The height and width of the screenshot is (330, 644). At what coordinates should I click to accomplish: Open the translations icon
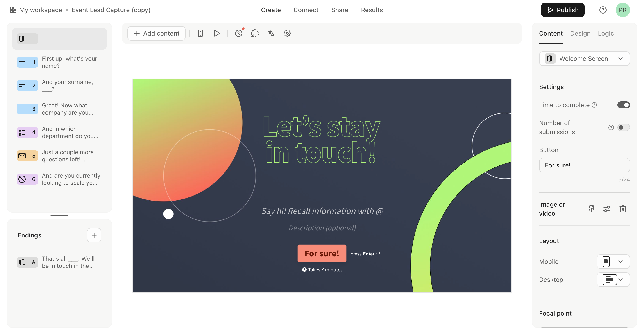(271, 33)
